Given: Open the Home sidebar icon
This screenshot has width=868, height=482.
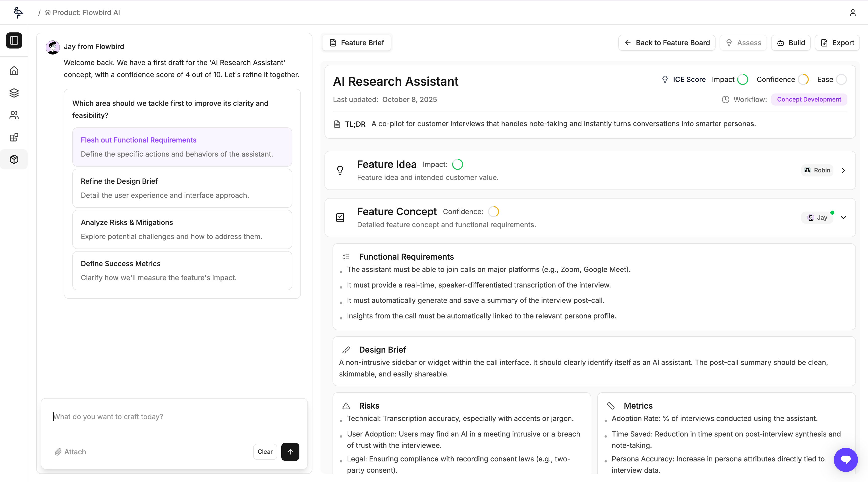Looking at the screenshot, I should [14, 71].
